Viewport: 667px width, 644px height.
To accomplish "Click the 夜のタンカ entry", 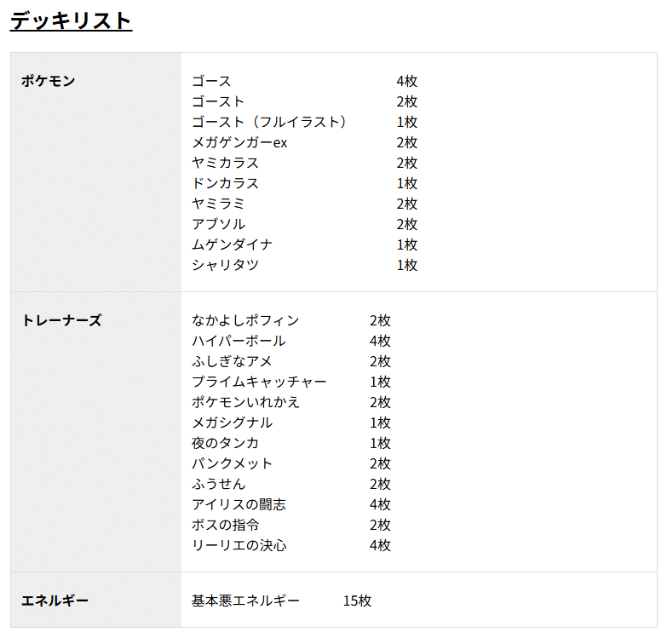I will (225, 443).
